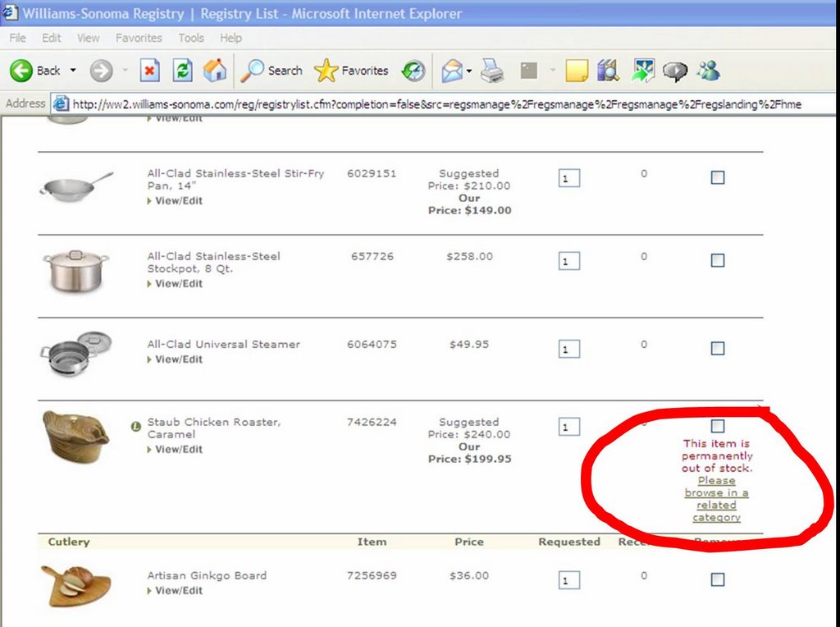Click the requested quantity field for Artisan Ginkgo Board
Viewport: 840px width, 627px height.
(569, 580)
